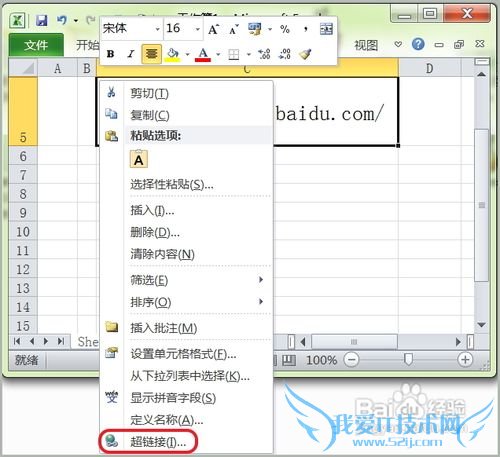Choose 定义名称(A)... define name
Image resolution: width=500 pixels, height=457 pixels.
[187, 420]
